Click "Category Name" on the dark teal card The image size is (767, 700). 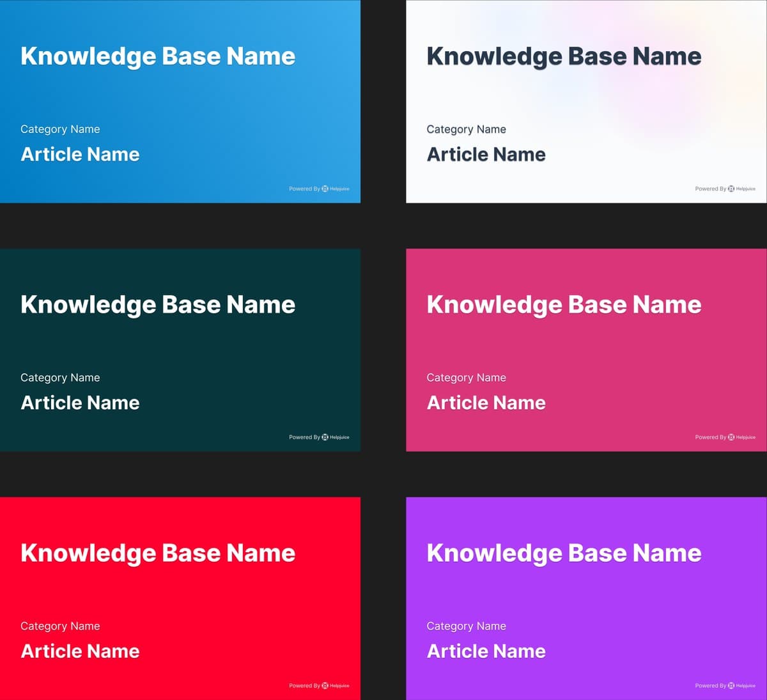(60, 378)
